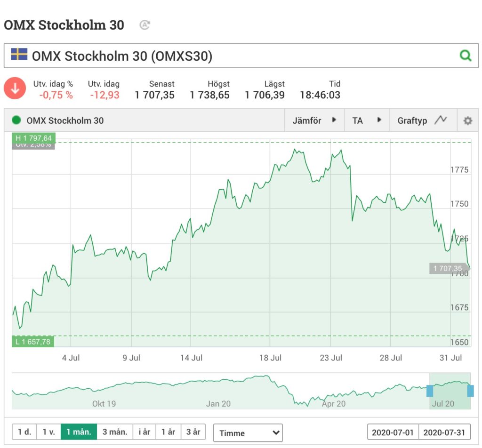Click the circular refresh icon beside title
The height and width of the screenshot is (448, 482).
tap(145, 25)
